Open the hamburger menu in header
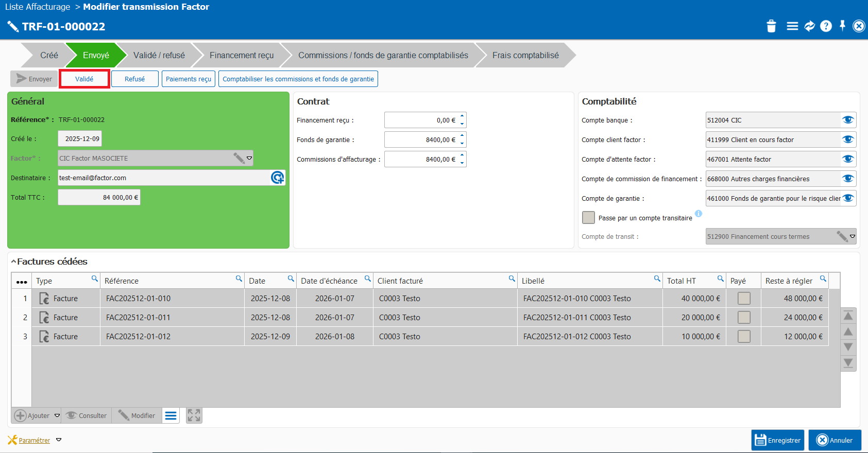Viewport: 868px width, 453px height. click(x=792, y=26)
